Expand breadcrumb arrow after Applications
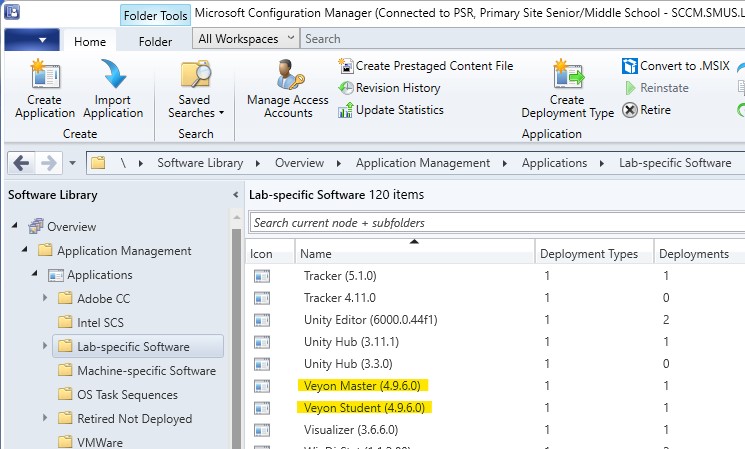The image size is (745, 449). tap(602, 163)
